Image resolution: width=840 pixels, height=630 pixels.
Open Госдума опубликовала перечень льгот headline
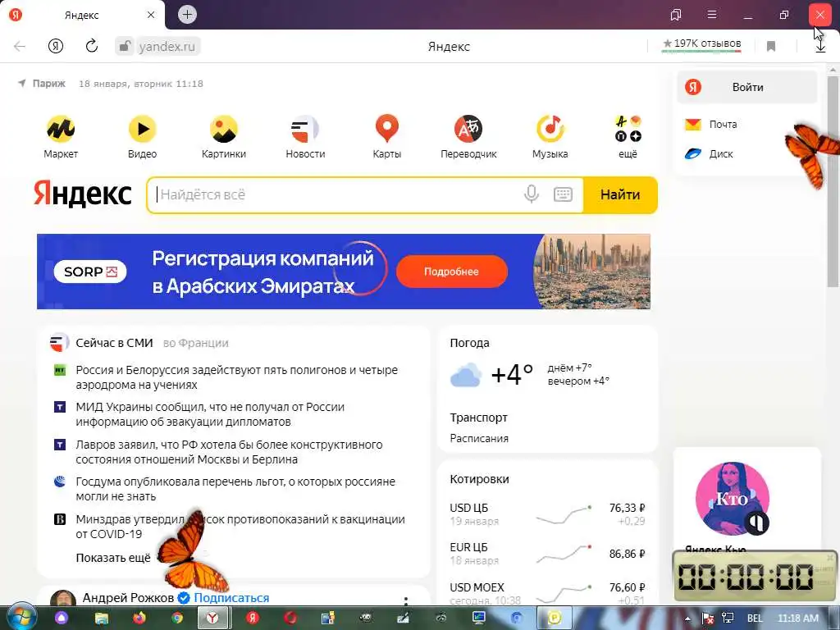coord(235,489)
